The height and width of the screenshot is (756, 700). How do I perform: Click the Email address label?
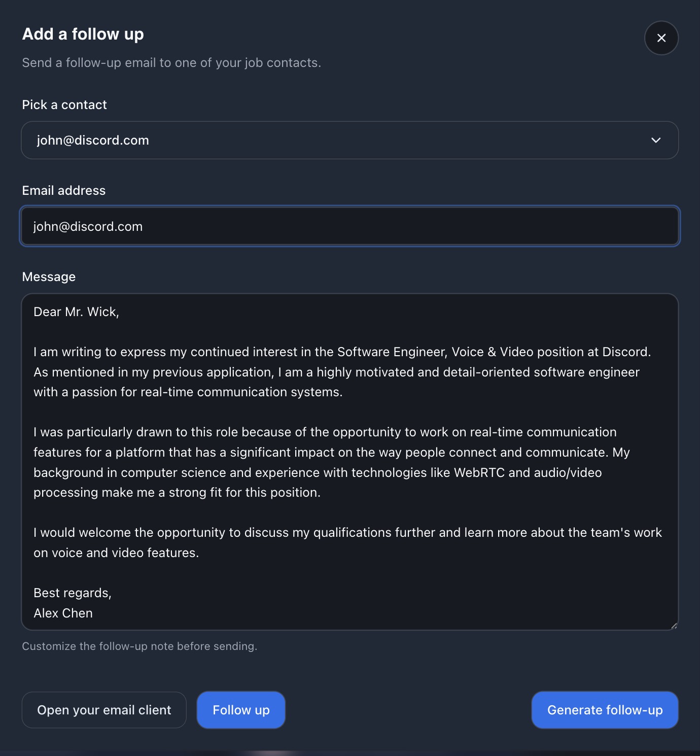(x=64, y=191)
